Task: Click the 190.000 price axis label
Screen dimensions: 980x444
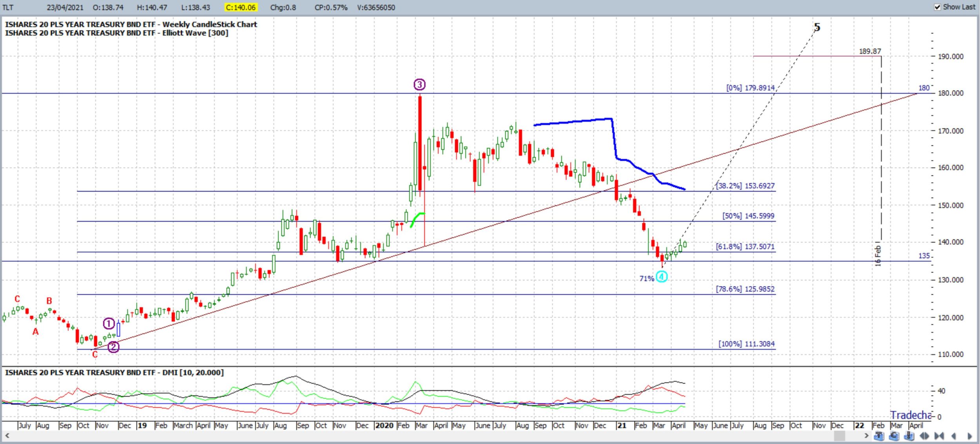Action: [x=951, y=56]
